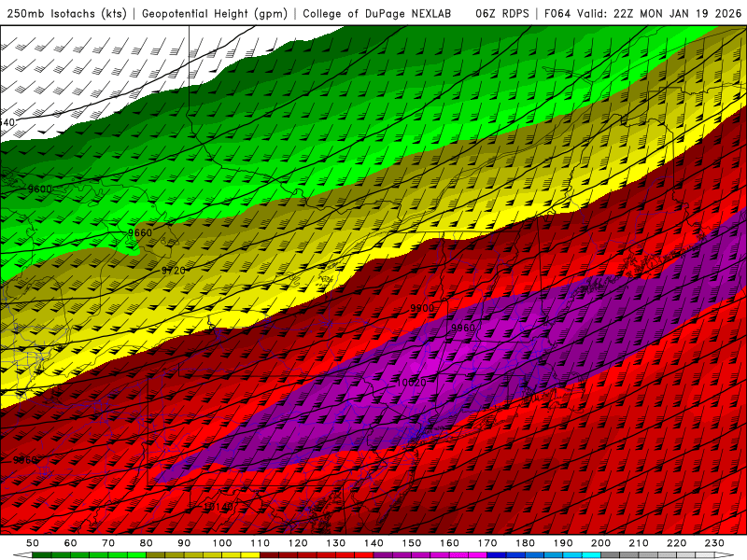Click the bright yellow swatch just before 110

click(x=250, y=555)
